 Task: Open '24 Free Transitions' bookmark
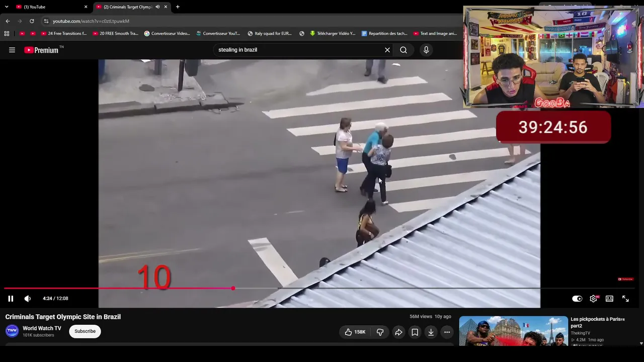(64, 34)
